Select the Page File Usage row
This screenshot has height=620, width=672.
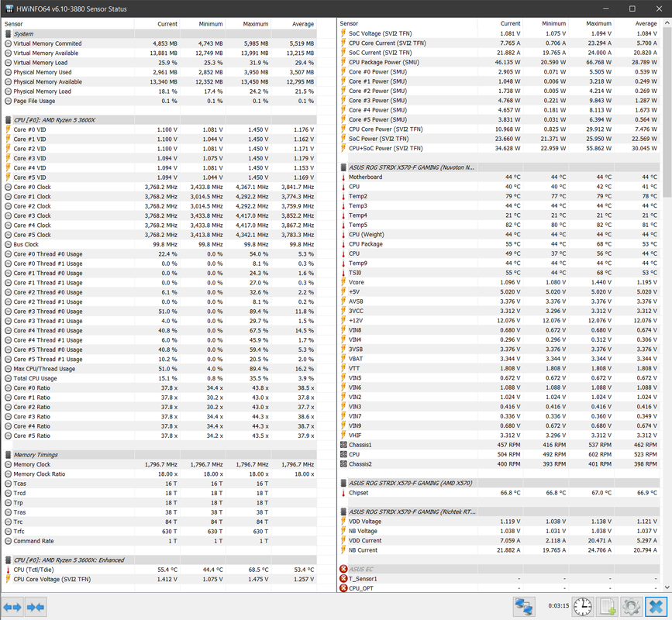[160, 101]
